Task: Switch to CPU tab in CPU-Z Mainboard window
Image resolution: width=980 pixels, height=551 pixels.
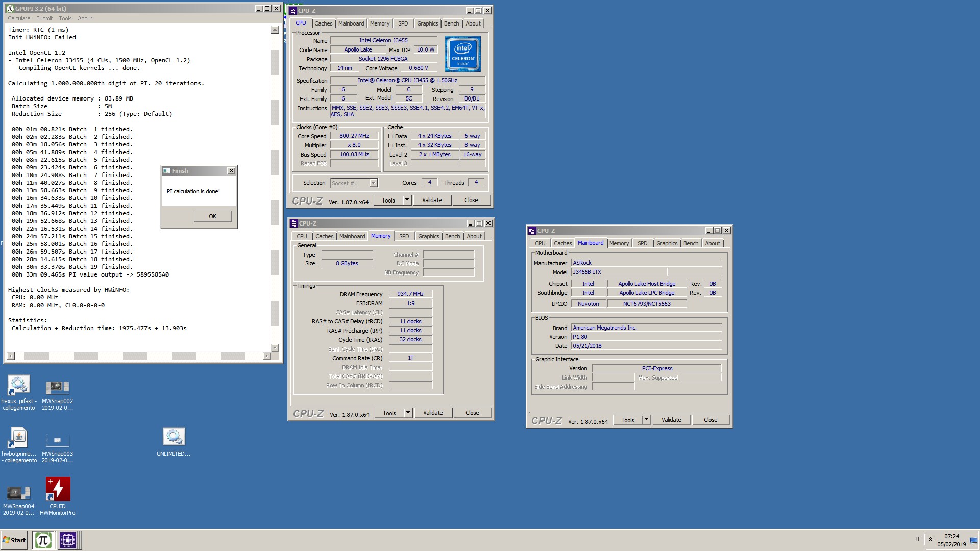Action: point(540,243)
